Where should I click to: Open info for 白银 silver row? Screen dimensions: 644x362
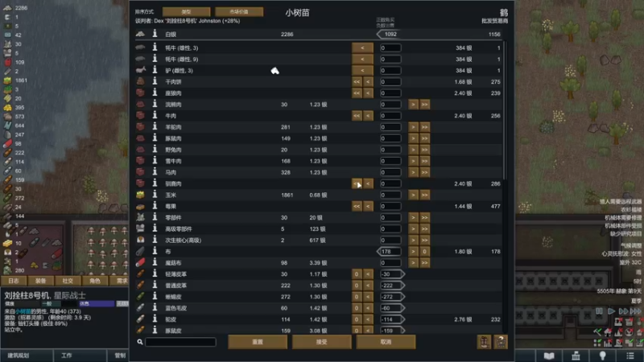pos(155,34)
